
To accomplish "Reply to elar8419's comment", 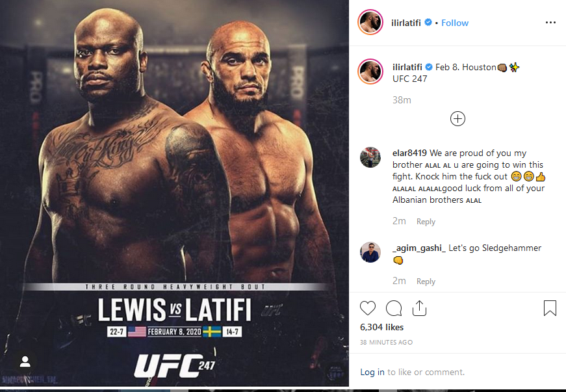I will [426, 221].
